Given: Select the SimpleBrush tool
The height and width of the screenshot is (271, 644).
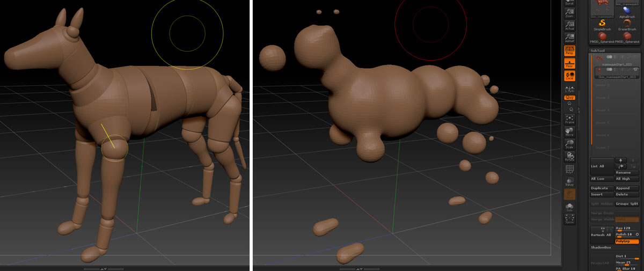Looking at the screenshot, I should coord(602,25).
